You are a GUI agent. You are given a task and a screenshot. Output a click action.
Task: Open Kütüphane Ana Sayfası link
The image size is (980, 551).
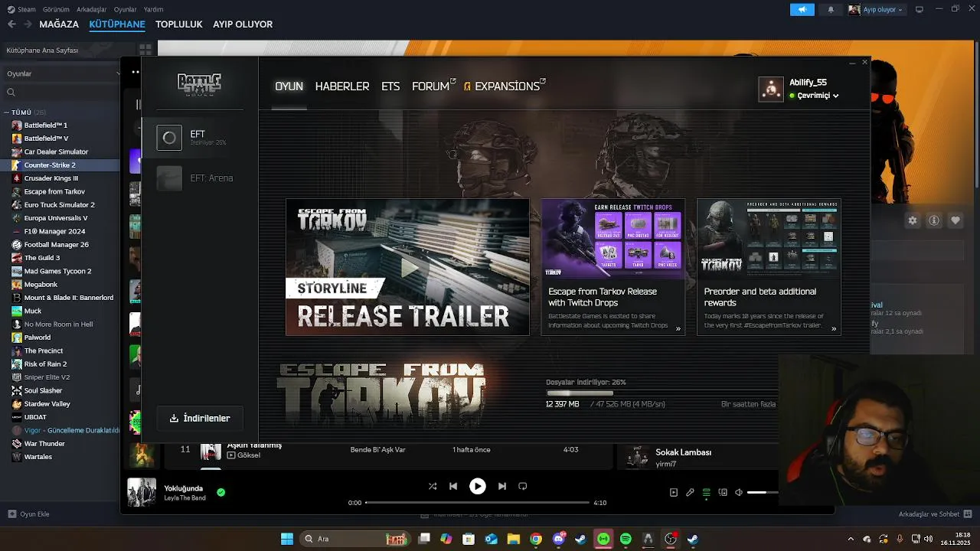point(43,51)
